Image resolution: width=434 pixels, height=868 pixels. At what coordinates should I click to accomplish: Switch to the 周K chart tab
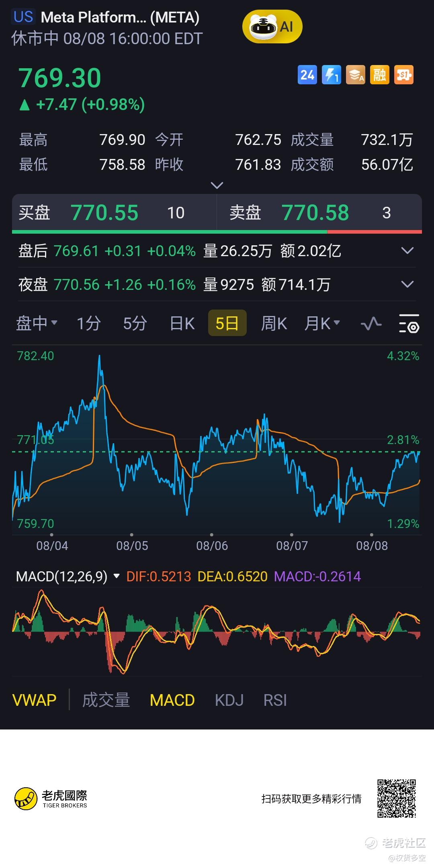(x=274, y=323)
